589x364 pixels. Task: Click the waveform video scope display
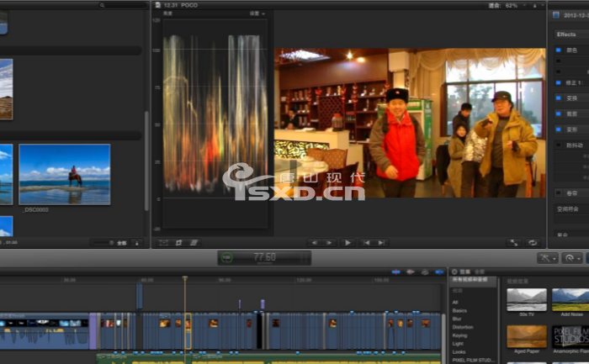pyautogui.click(x=215, y=124)
